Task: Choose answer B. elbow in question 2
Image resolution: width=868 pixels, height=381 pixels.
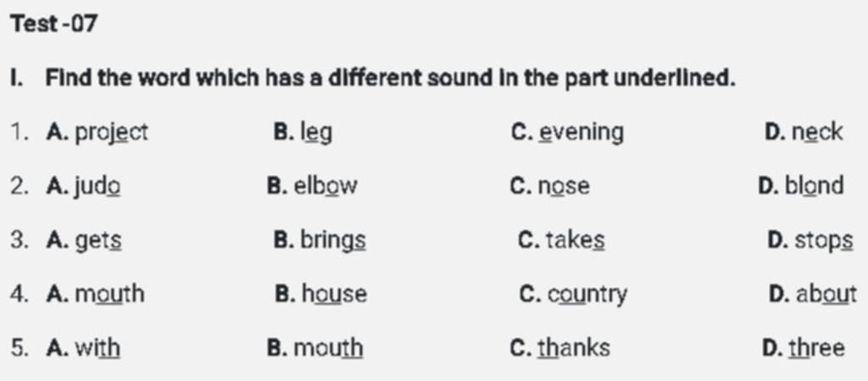Action: [312, 186]
